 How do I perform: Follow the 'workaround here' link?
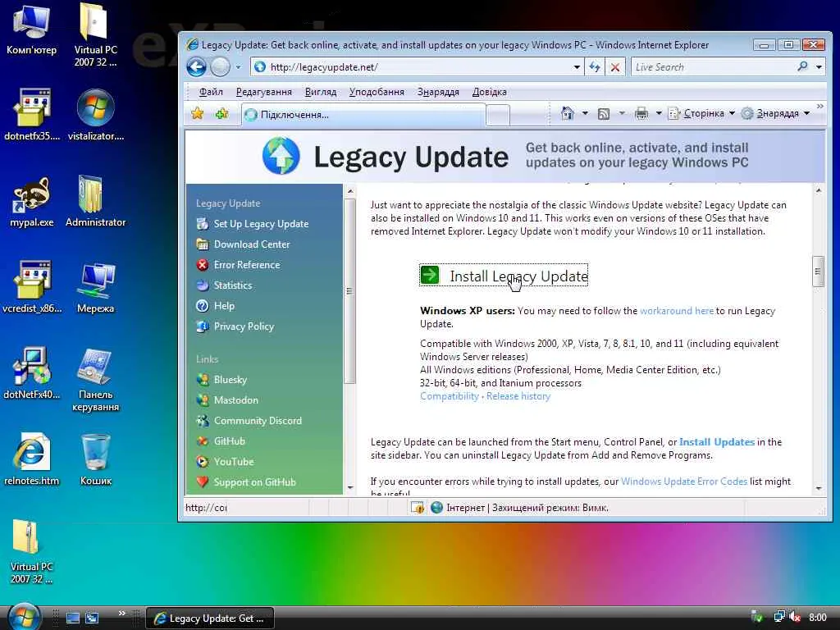click(677, 311)
